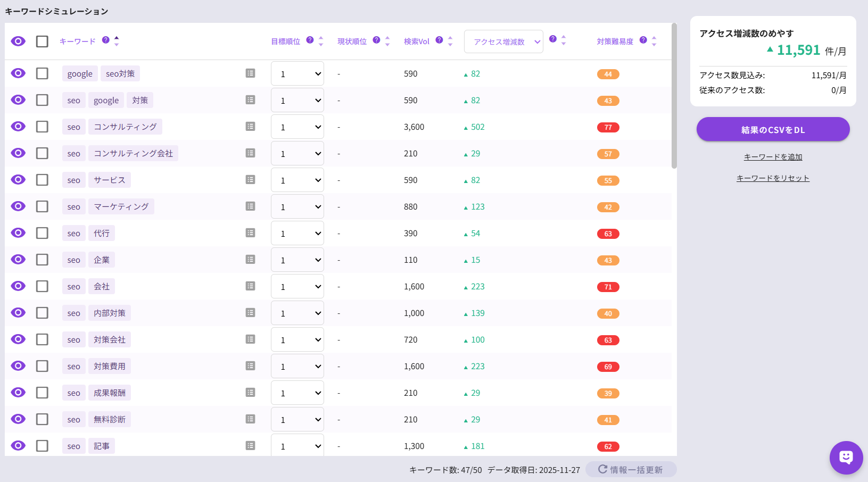
Task: Open the help icon beside アクセス増減数
Action: pos(552,39)
